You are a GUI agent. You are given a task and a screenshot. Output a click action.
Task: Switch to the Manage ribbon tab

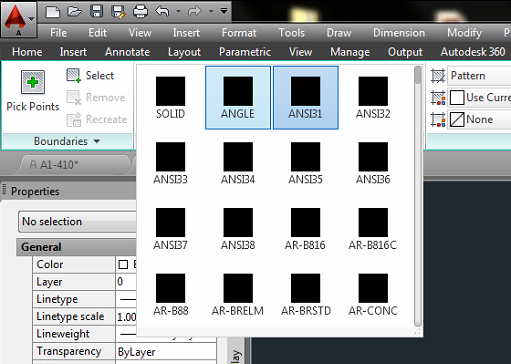(x=350, y=52)
